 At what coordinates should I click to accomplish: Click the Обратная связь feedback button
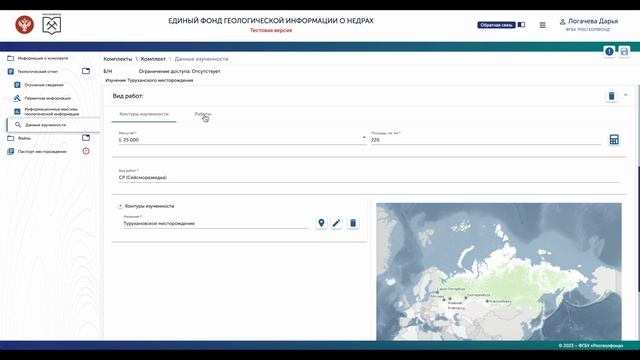click(496, 25)
